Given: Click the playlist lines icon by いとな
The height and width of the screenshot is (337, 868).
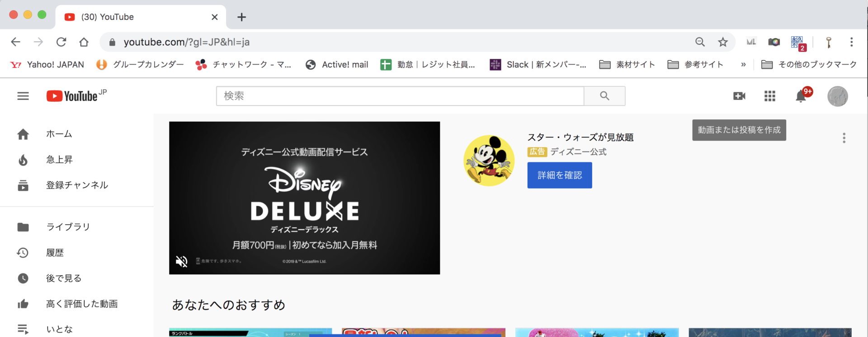Looking at the screenshot, I should (x=23, y=329).
